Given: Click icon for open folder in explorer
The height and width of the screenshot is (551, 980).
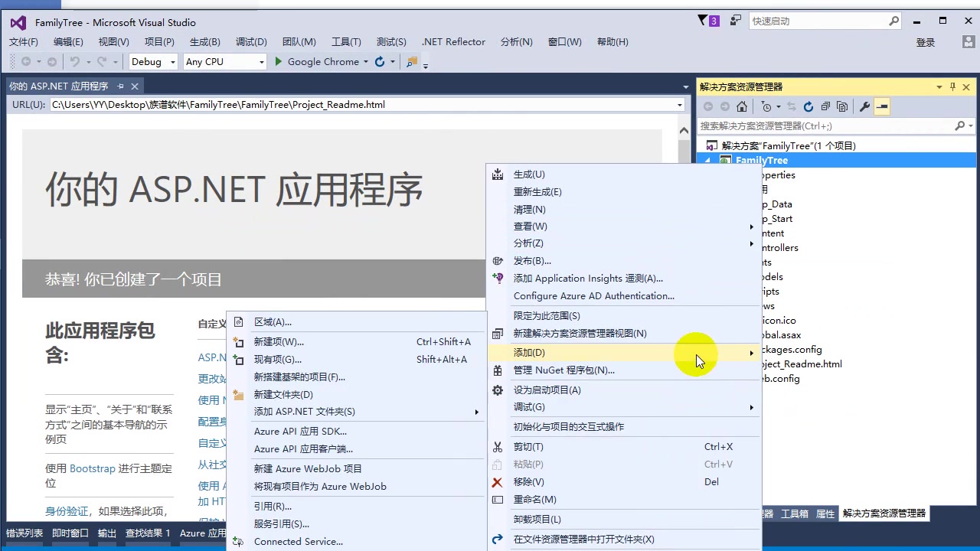Looking at the screenshot, I should pos(498,540).
